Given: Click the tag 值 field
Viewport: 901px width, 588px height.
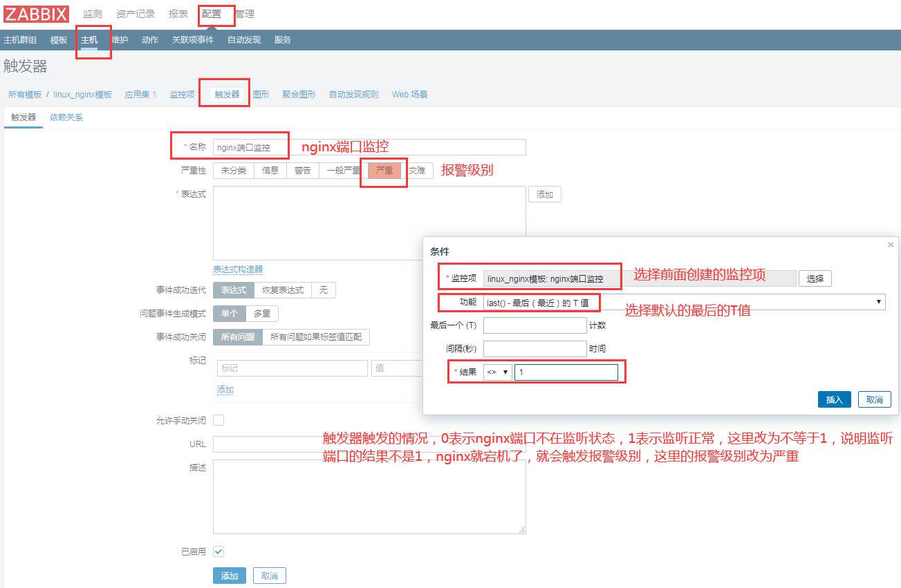Looking at the screenshot, I should pyautogui.click(x=397, y=368).
